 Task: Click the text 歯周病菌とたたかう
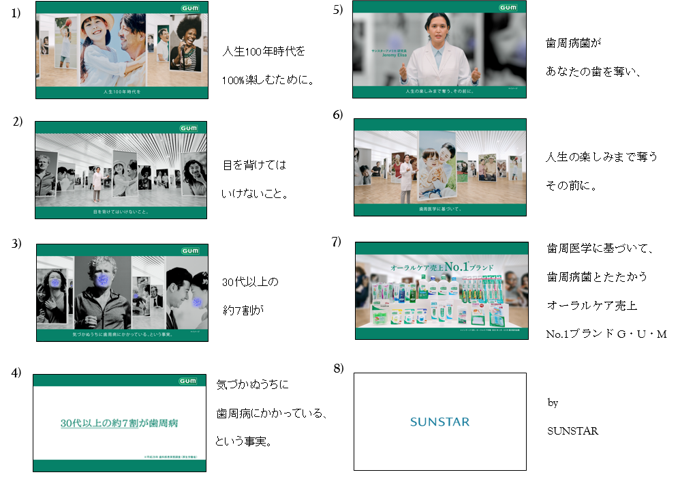click(x=597, y=276)
